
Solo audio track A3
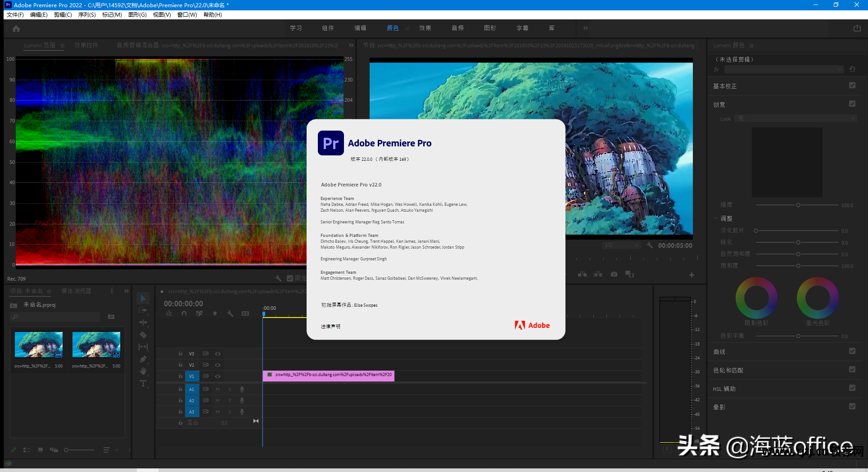click(230, 412)
